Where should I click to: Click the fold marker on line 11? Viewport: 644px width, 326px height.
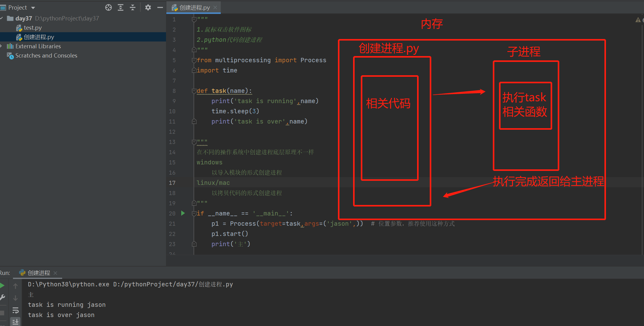pyautogui.click(x=194, y=121)
